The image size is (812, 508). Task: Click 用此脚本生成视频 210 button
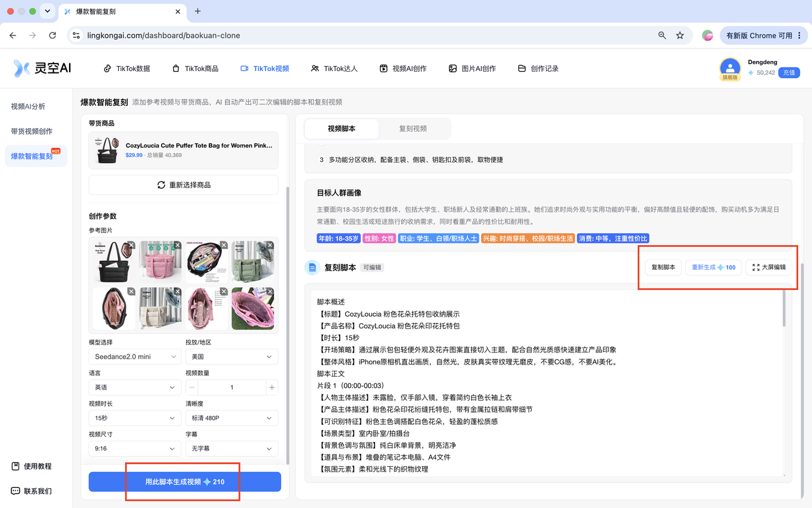[x=185, y=482]
